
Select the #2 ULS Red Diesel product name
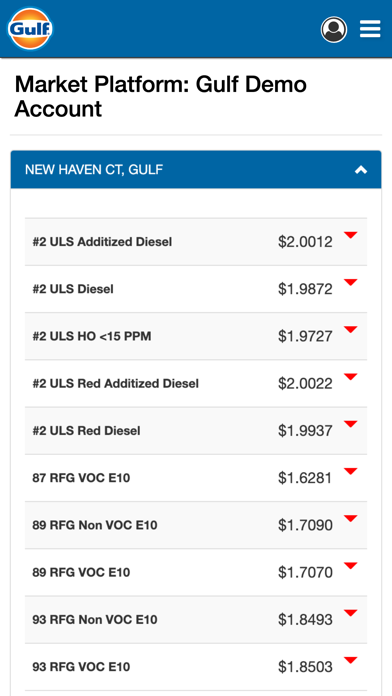[x=86, y=431]
